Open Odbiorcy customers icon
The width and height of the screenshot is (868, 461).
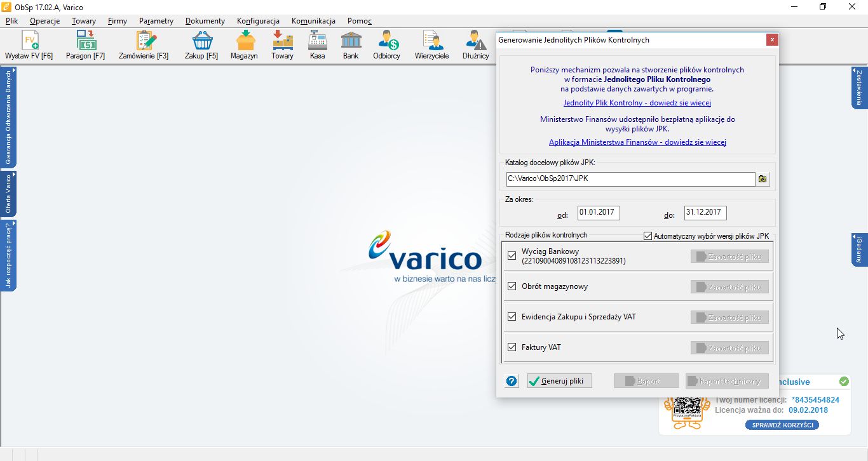pos(387,46)
